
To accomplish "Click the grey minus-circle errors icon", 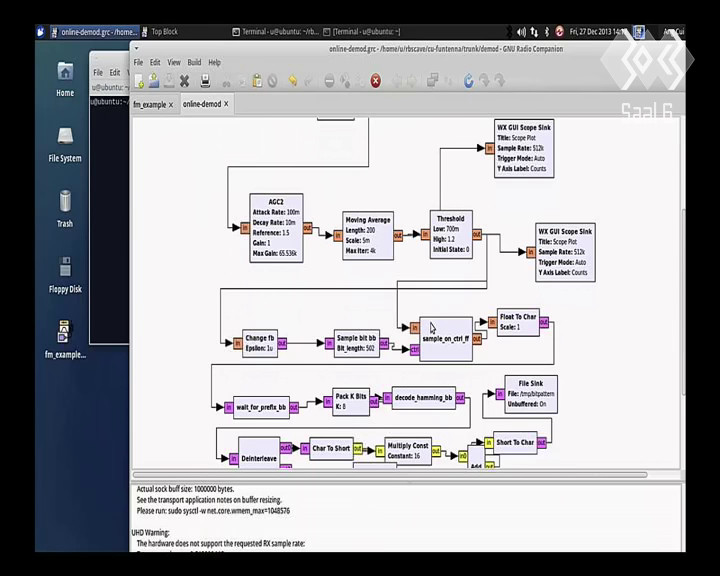I will (x=329, y=81).
